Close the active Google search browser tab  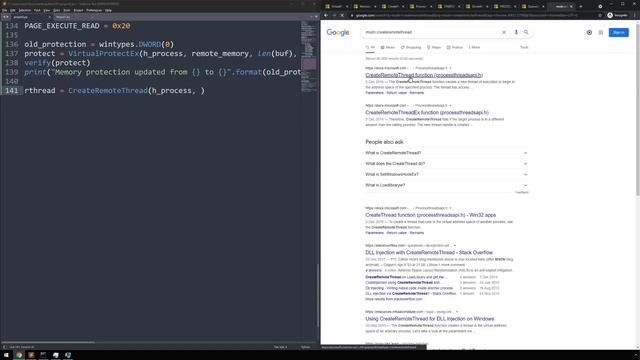pos(571,7)
